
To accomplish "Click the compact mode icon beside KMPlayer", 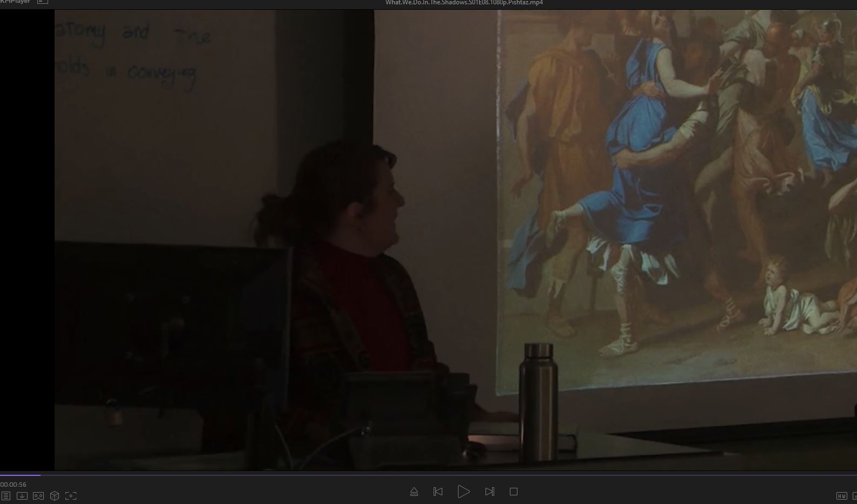I will (x=43, y=2).
